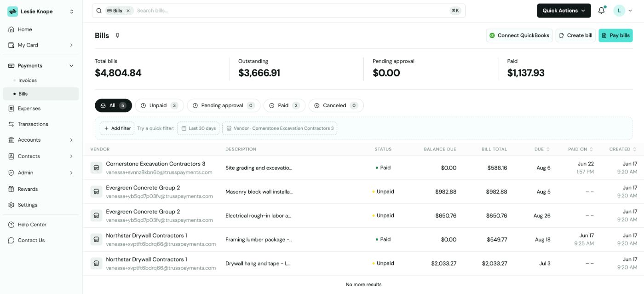Sort by the Paid On column

click(x=581, y=149)
